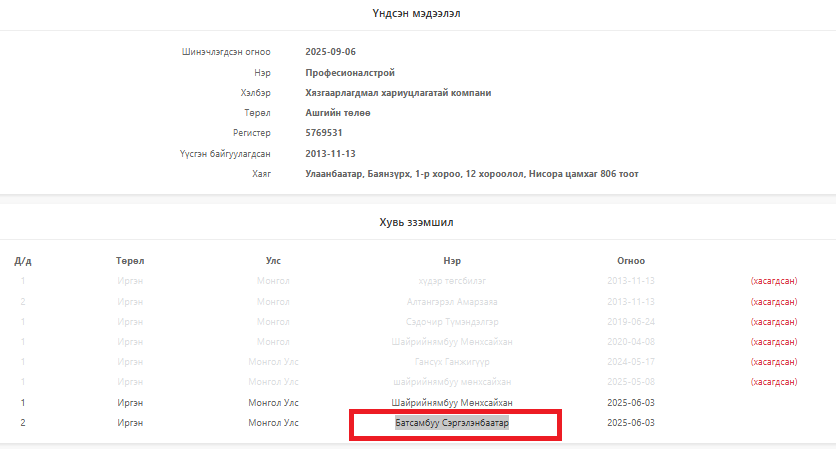Click the 'Улс' column header
This screenshot has width=836, height=449.
point(273,261)
